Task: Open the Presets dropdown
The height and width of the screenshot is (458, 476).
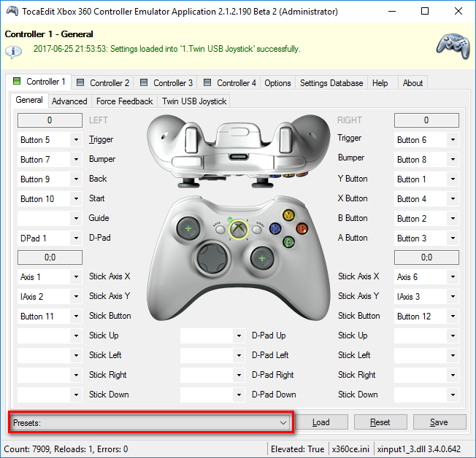Action: pos(150,422)
